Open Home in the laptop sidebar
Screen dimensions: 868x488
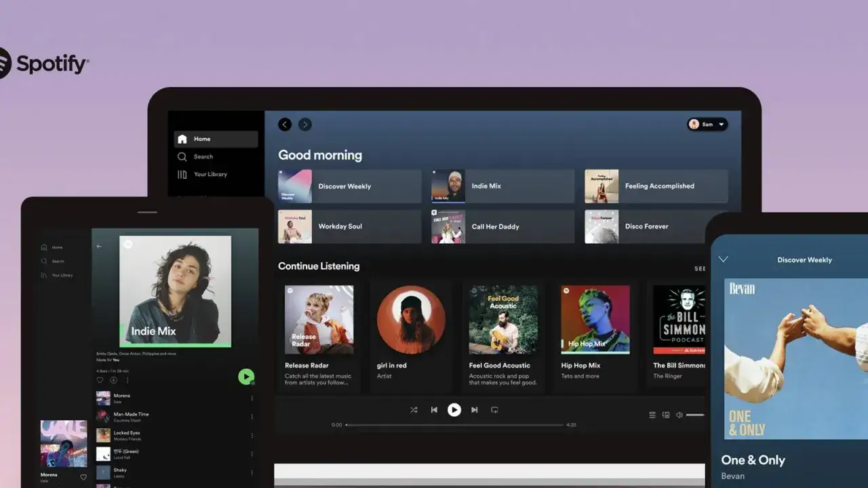click(x=216, y=139)
